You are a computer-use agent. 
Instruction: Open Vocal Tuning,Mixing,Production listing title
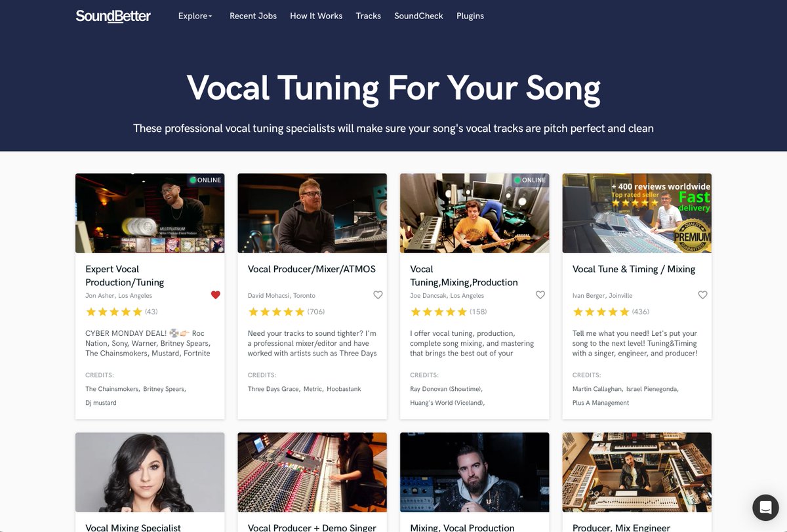tap(464, 276)
